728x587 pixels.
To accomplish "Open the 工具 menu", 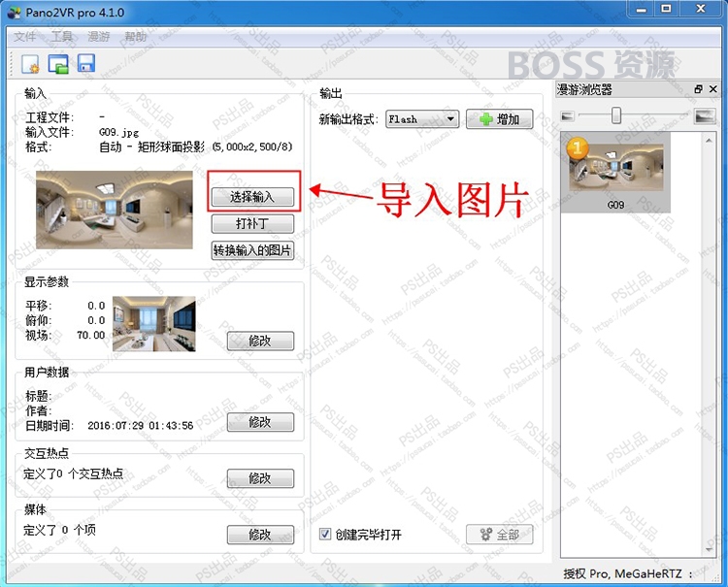I will coord(62,37).
